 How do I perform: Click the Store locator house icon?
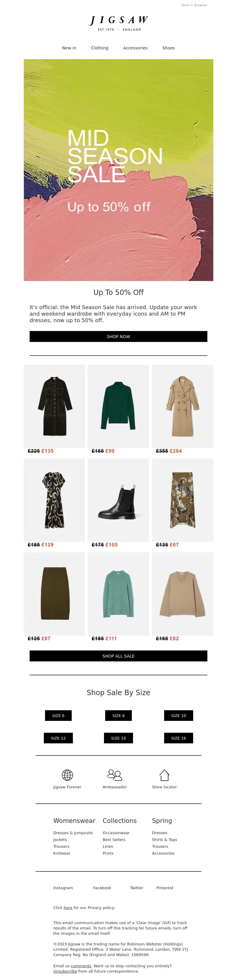coord(164,775)
